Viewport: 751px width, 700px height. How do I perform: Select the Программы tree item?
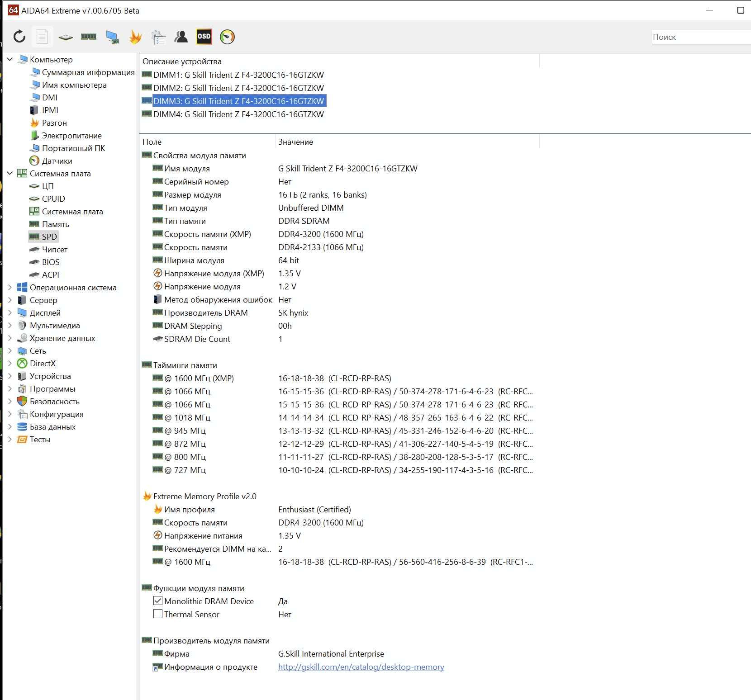click(46, 388)
